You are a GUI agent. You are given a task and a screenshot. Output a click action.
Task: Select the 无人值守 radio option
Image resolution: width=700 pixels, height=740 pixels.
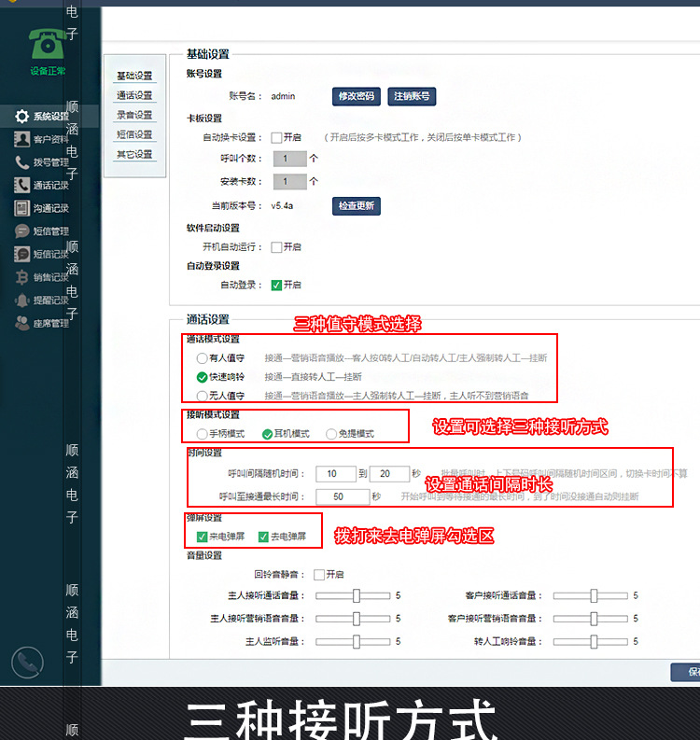coord(202,396)
